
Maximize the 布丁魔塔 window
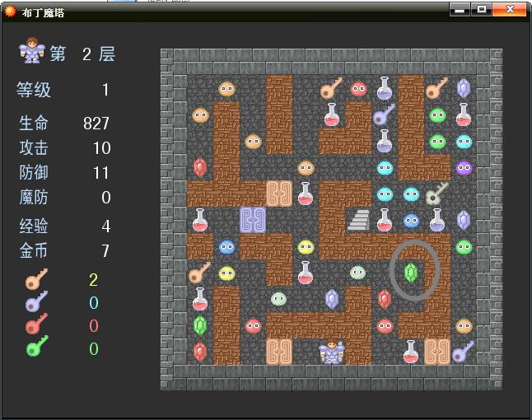pos(481,10)
